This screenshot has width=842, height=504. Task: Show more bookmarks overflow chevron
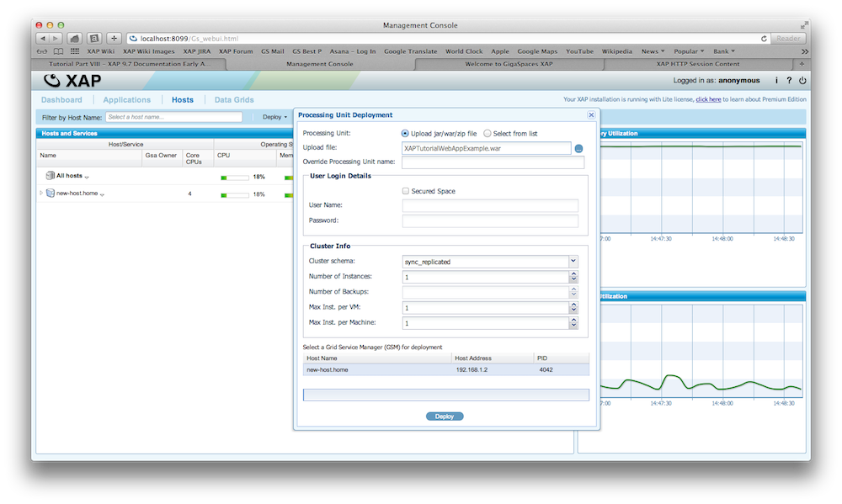click(x=804, y=51)
